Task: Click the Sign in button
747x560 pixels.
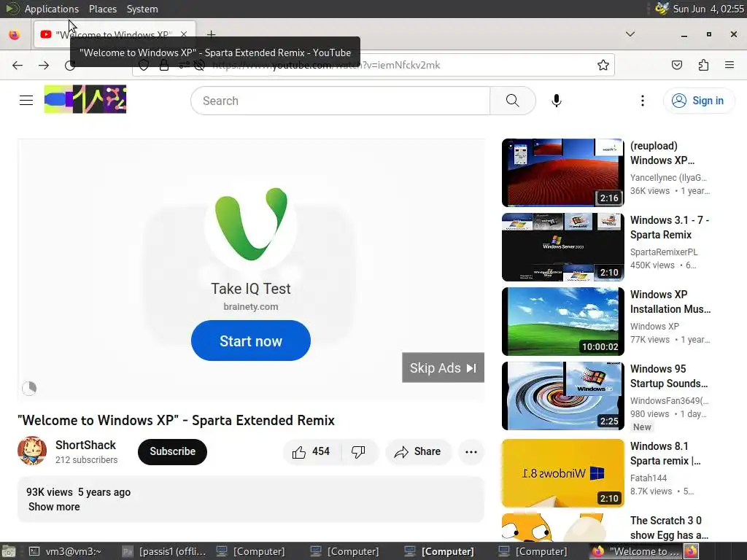Action: coord(698,101)
